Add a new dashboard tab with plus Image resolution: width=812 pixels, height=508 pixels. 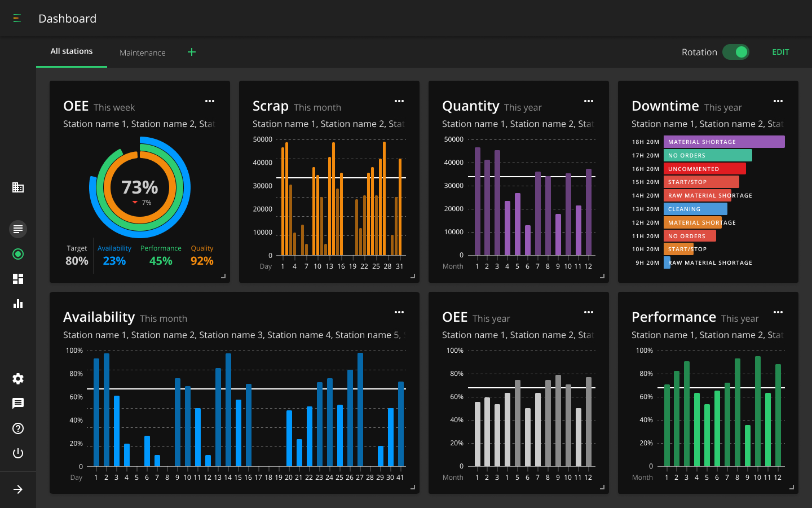pos(191,52)
